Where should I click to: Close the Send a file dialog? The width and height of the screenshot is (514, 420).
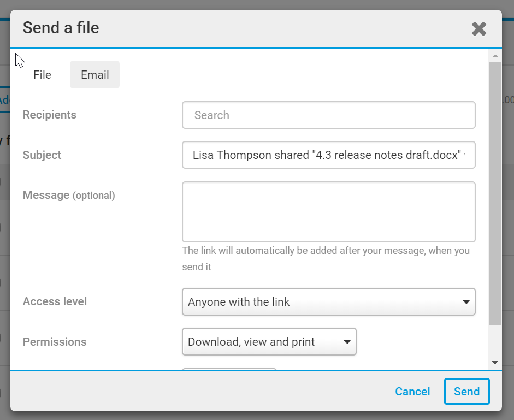coord(478,29)
